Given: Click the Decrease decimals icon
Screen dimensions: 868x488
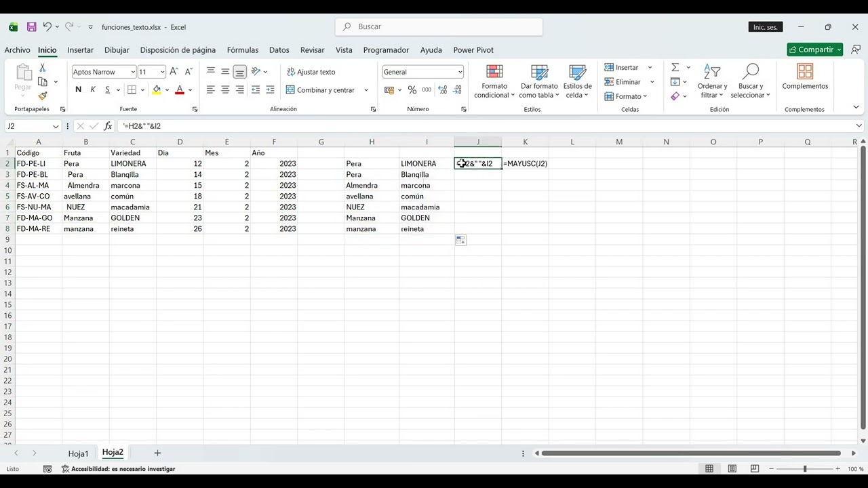Looking at the screenshot, I should pos(458,89).
